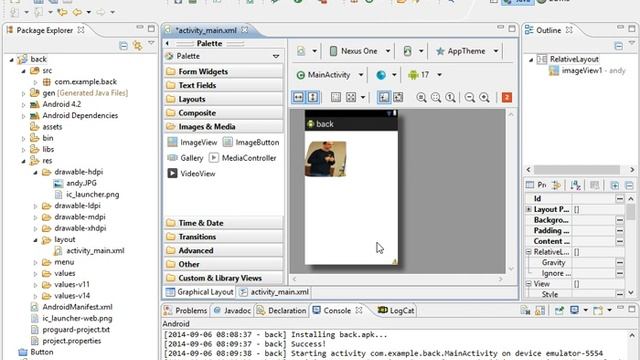Toggle fill height layout button
The image size is (640, 360).
click(313, 97)
